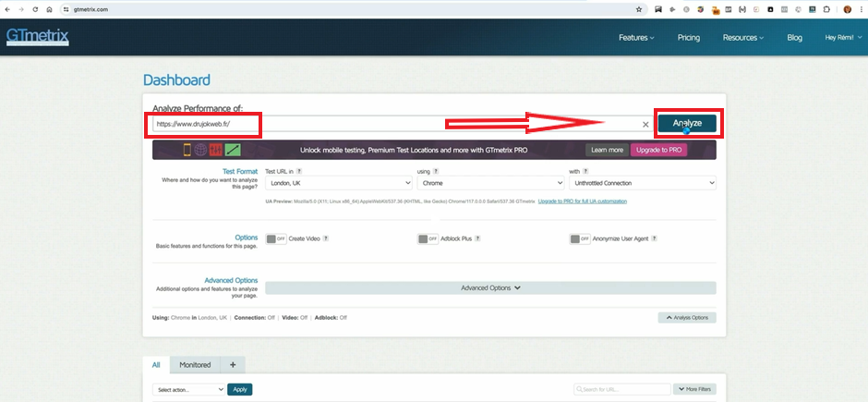Open the 'Select action...' dropdown
The image size is (868, 402).
[188, 389]
